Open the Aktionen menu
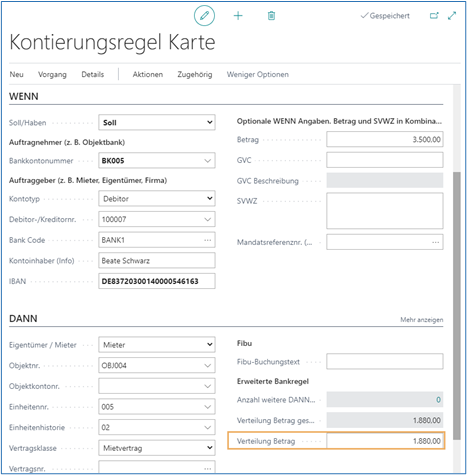467x475 pixels. pyautogui.click(x=148, y=74)
